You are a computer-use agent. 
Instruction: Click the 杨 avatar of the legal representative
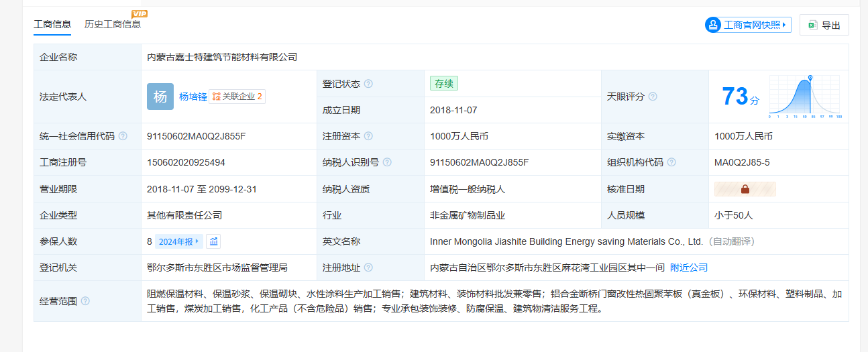[x=160, y=97]
